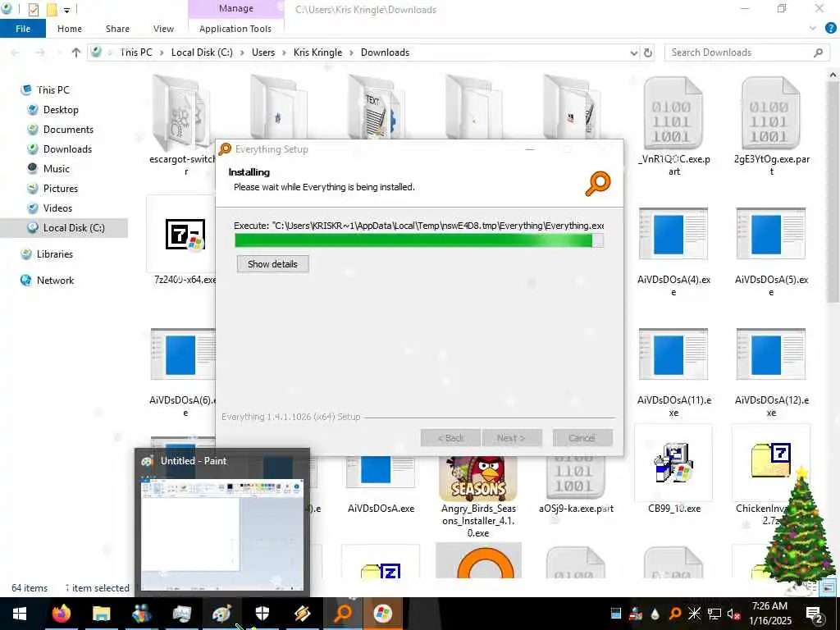Screen dimensions: 840x630
Task: Open the Firefox taskbar icon
Action: 61,614
